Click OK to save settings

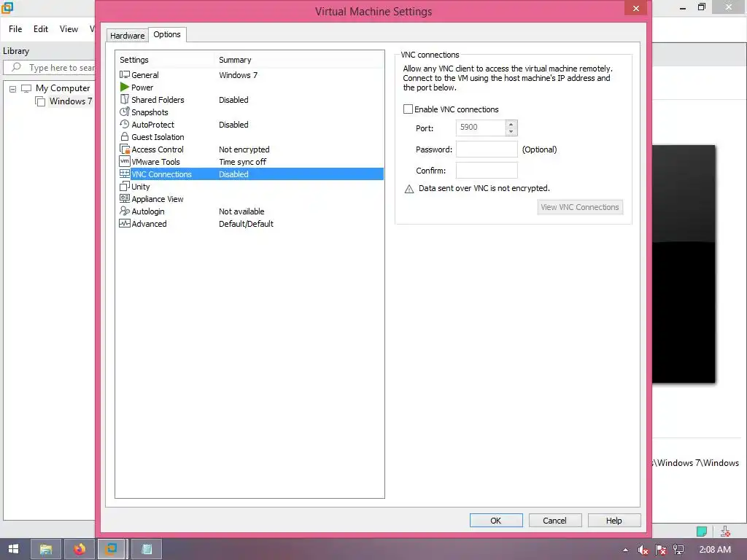click(496, 521)
